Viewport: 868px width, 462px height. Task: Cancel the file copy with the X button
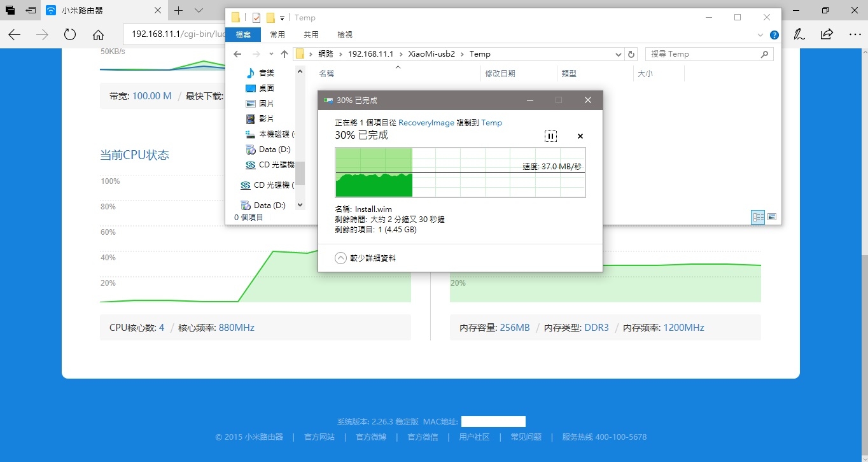(580, 136)
